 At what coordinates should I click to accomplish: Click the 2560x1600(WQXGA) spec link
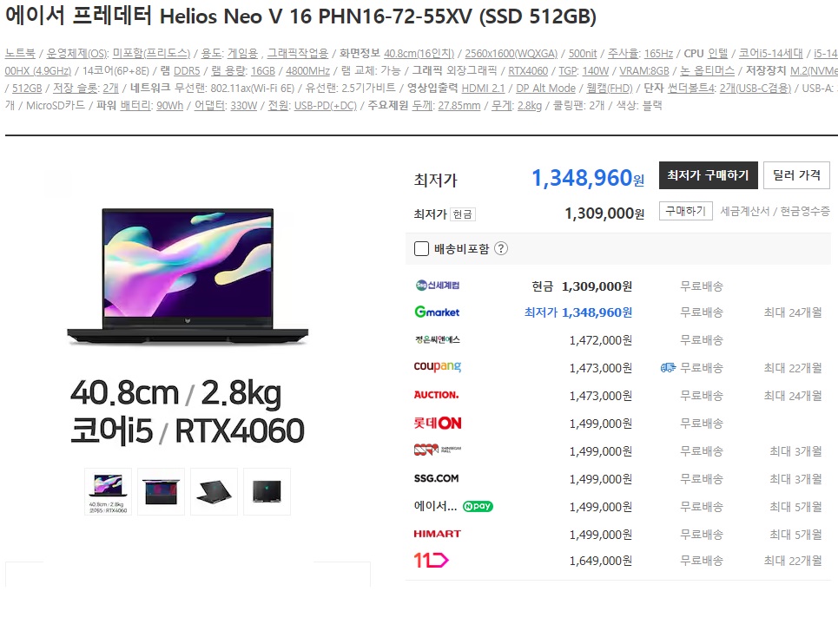511,54
